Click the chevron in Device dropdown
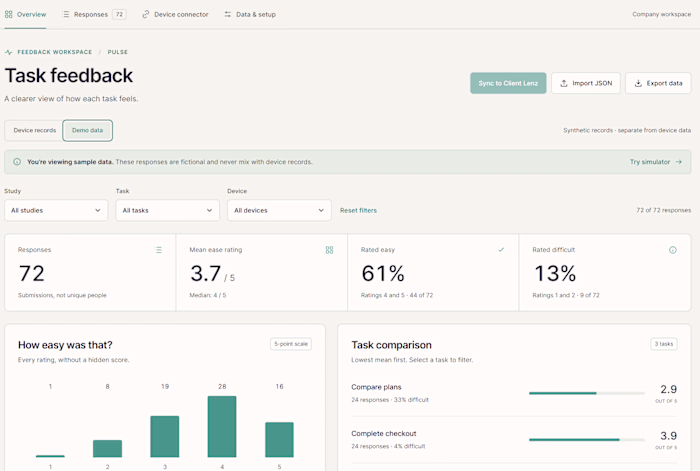Viewport: 700px width, 471px height. click(321, 210)
